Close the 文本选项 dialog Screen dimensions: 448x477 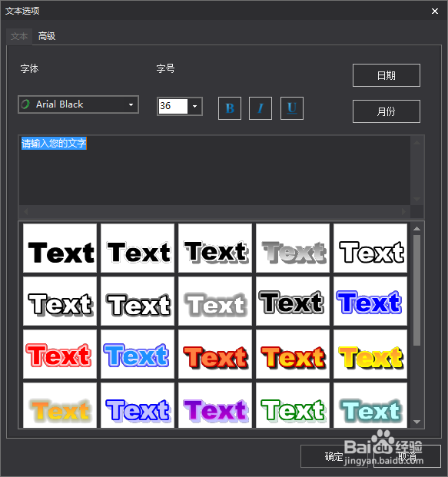tap(435, 12)
